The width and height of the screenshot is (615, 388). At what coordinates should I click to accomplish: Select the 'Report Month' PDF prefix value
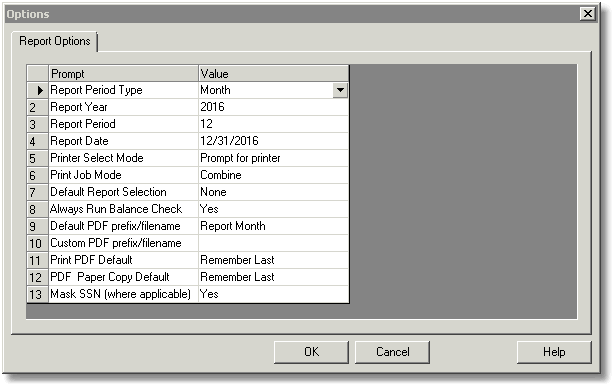273,226
